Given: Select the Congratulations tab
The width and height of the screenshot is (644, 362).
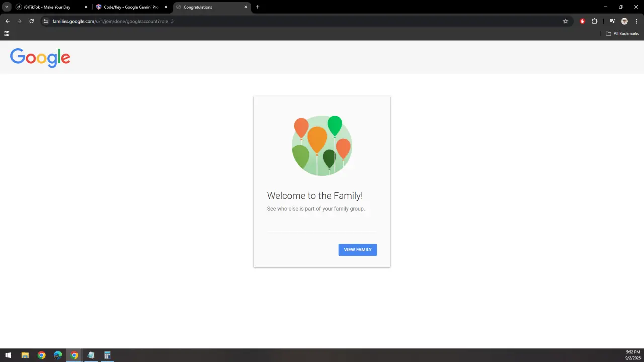Looking at the screenshot, I should [x=211, y=7].
